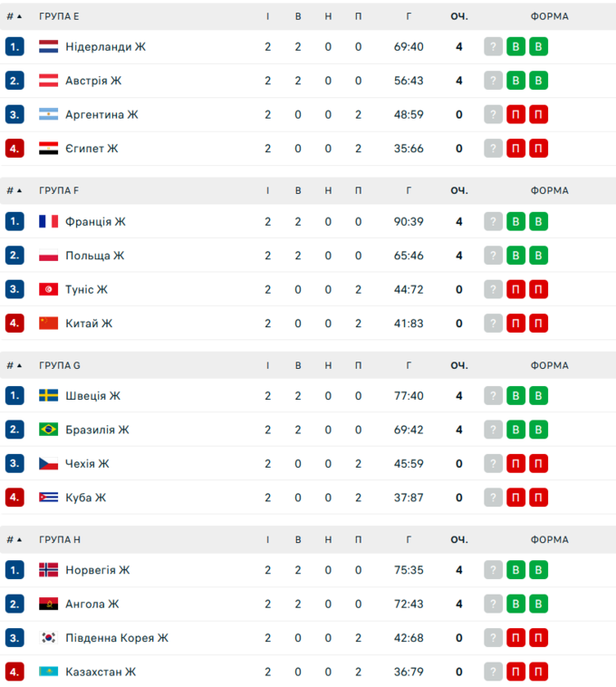This screenshot has height=687, width=616.
Task: Open the Франція Ж team link
Action: 95,222
